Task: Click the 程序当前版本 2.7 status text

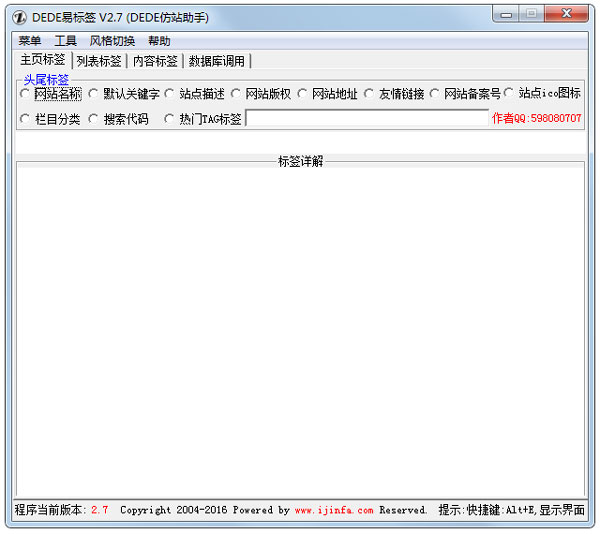Action: pyautogui.click(x=61, y=510)
